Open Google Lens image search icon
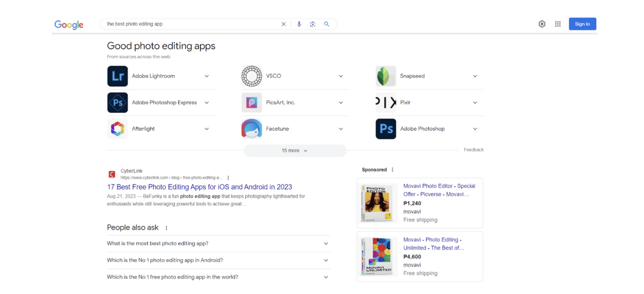The image size is (644, 294). 313,24
